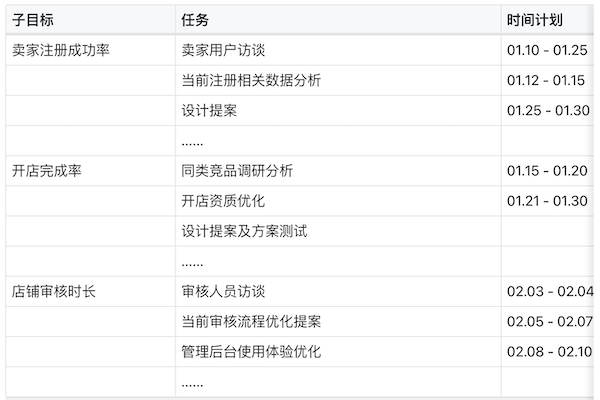This screenshot has width=600, height=400.
Task: Click the 设计提案及方案测试 task cell
Action: (x=244, y=231)
